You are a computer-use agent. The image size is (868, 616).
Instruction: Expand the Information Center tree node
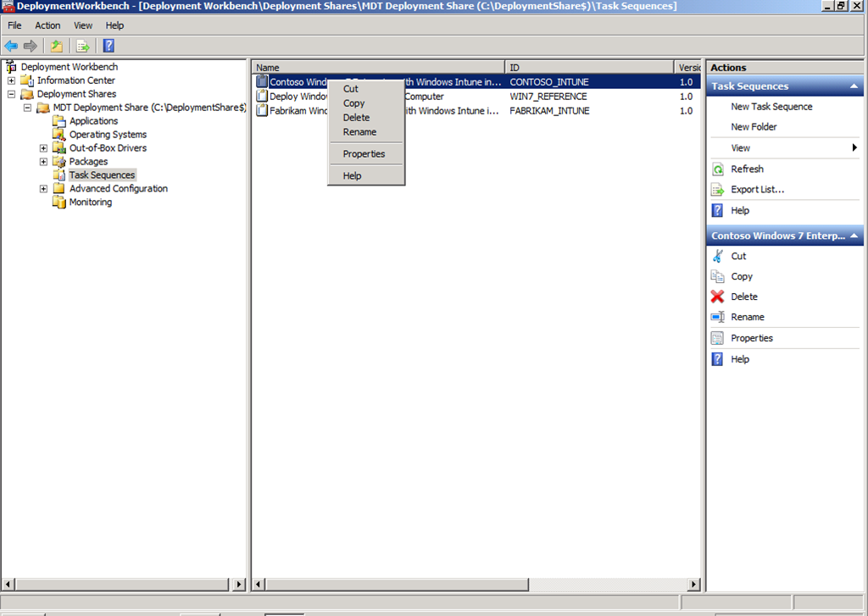point(12,80)
